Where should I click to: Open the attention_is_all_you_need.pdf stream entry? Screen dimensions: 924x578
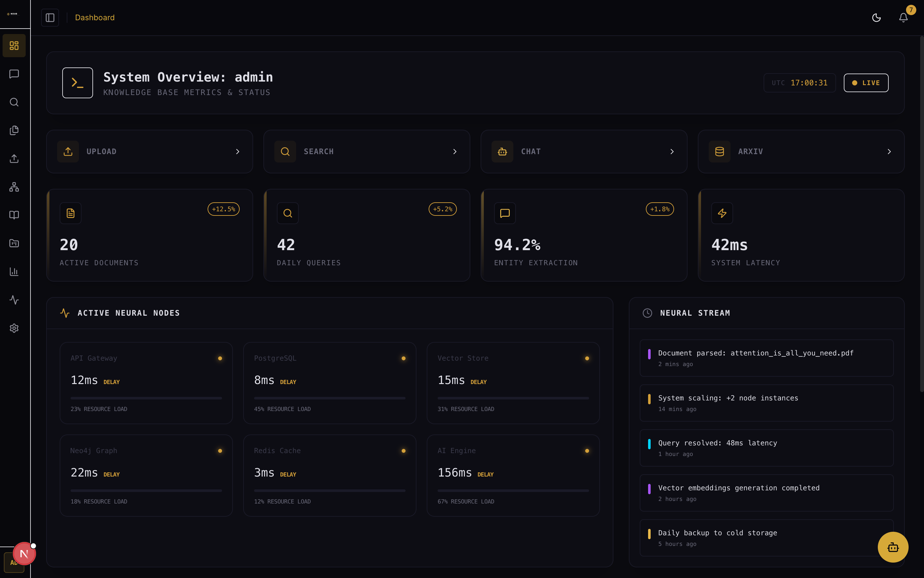(767, 358)
